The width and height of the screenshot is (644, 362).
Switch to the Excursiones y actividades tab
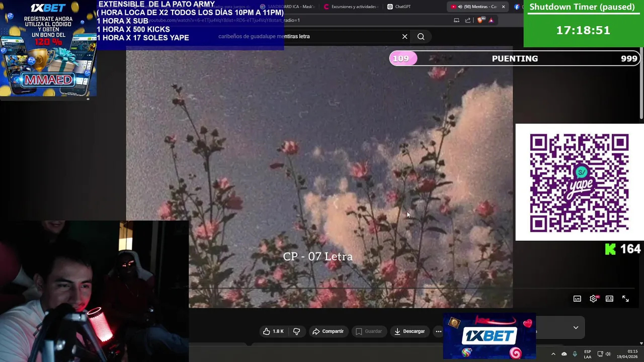(x=351, y=7)
